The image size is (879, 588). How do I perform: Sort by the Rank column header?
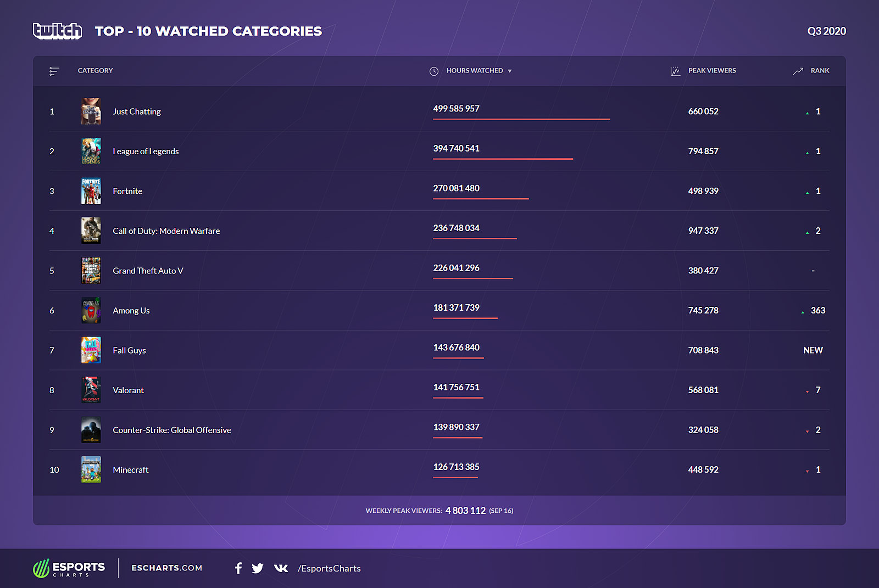click(x=820, y=70)
